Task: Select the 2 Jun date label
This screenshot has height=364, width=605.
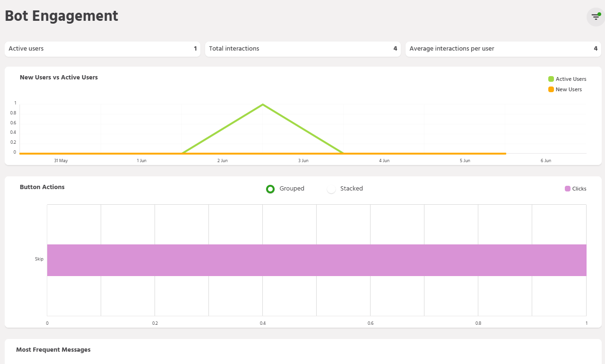Action: [x=223, y=161]
